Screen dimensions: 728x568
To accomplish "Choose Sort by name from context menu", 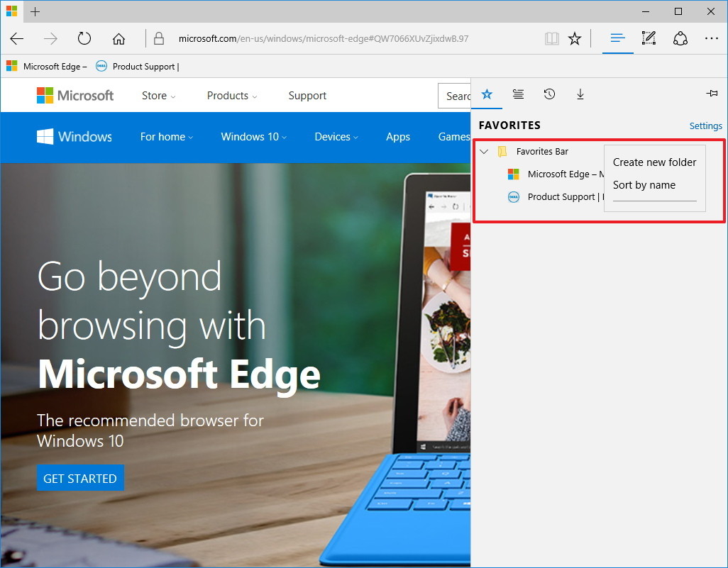I will pyautogui.click(x=644, y=184).
